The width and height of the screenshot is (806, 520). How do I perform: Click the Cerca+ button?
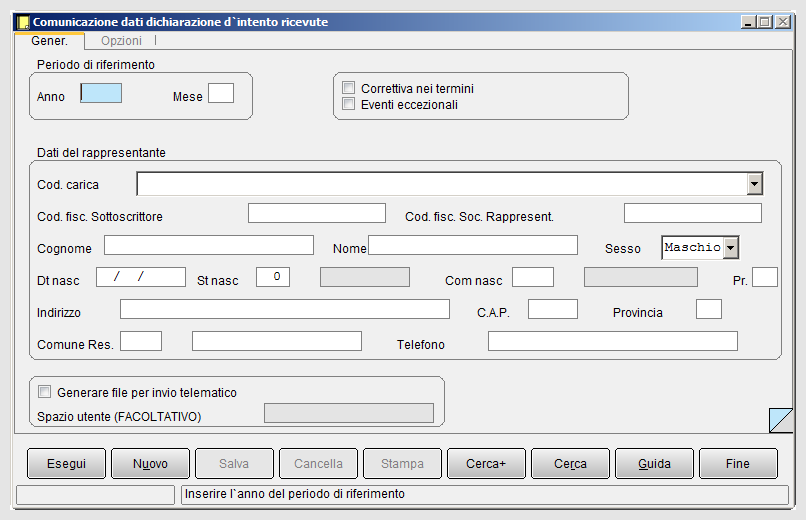coord(486,463)
